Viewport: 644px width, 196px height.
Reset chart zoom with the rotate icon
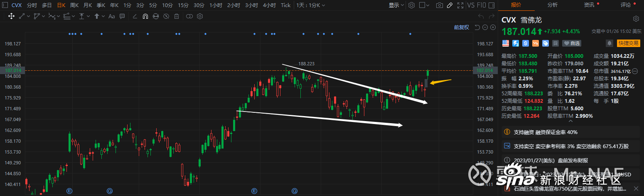477,27
